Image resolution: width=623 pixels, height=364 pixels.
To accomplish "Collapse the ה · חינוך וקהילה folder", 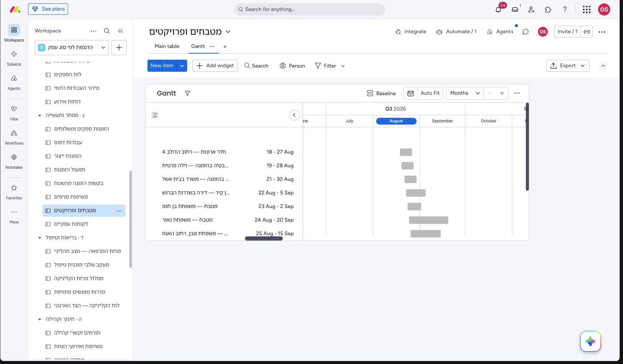I will 40,319.
